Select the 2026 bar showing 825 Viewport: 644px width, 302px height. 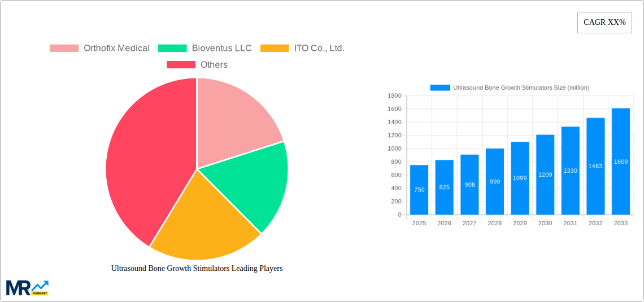click(445, 187)
